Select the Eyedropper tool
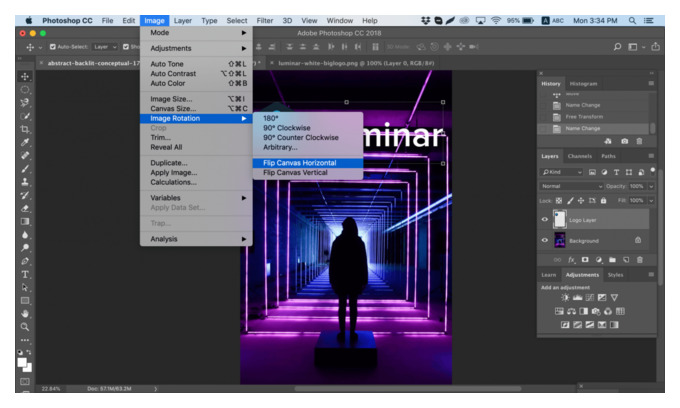This screenshot has height=408, width=680. coord(25,142)
